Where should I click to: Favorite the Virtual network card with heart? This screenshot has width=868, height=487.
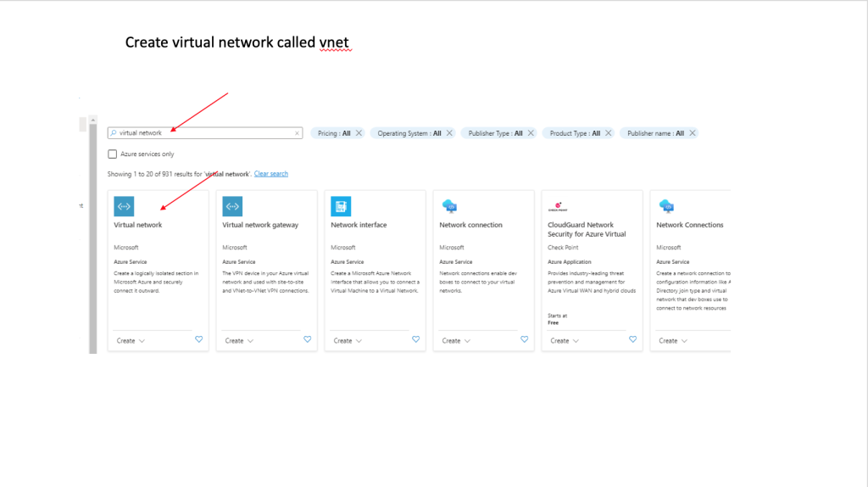[199, 339]
